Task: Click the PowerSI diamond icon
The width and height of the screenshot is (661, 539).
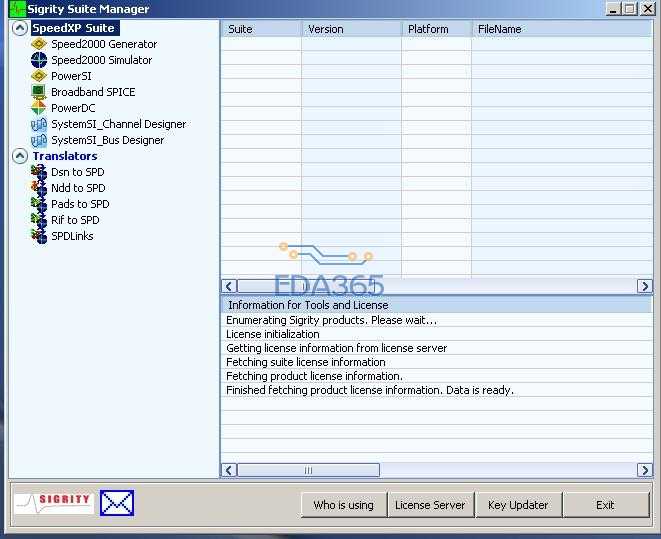Action: pyautogui.click(x=39, y=76)
